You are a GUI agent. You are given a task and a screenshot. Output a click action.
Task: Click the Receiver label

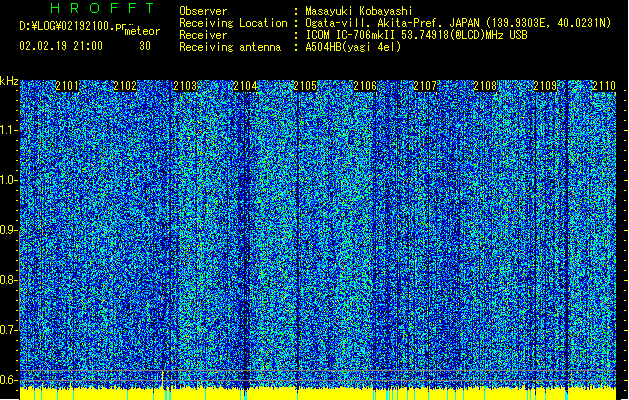(x=203, y=35)
